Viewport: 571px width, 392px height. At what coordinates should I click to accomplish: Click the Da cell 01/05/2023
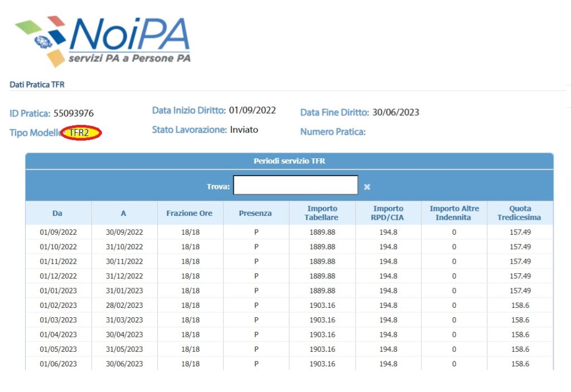point(58,349)
